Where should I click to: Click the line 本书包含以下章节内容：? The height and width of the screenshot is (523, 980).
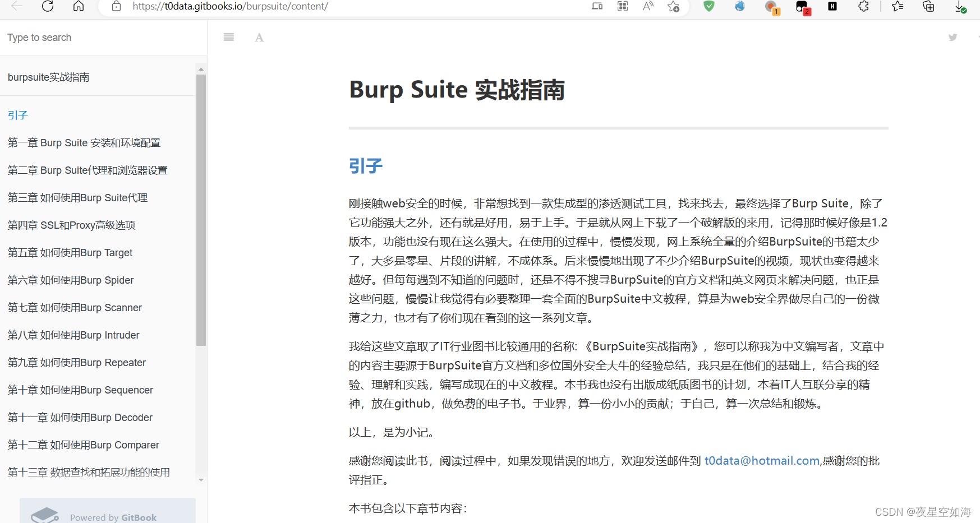tap(408, 508)
